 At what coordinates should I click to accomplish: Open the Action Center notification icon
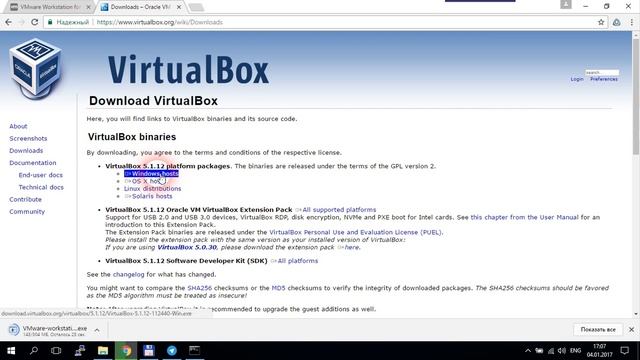624,351
